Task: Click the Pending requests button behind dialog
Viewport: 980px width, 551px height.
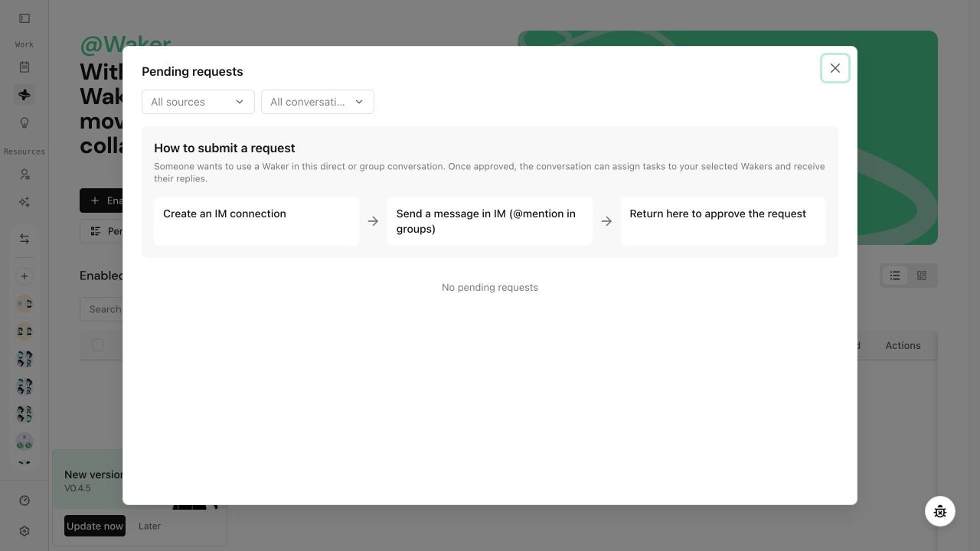Action: tap(101, 231)
